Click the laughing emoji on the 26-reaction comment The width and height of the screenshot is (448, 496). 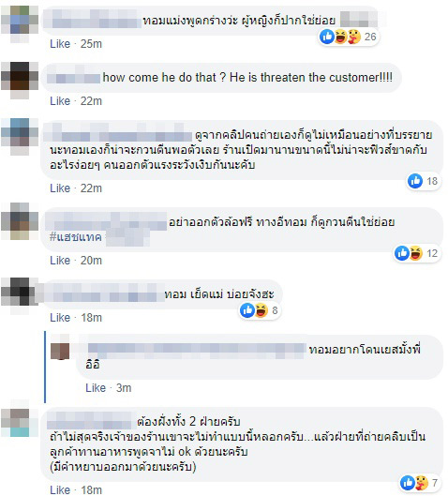(340, 37)
